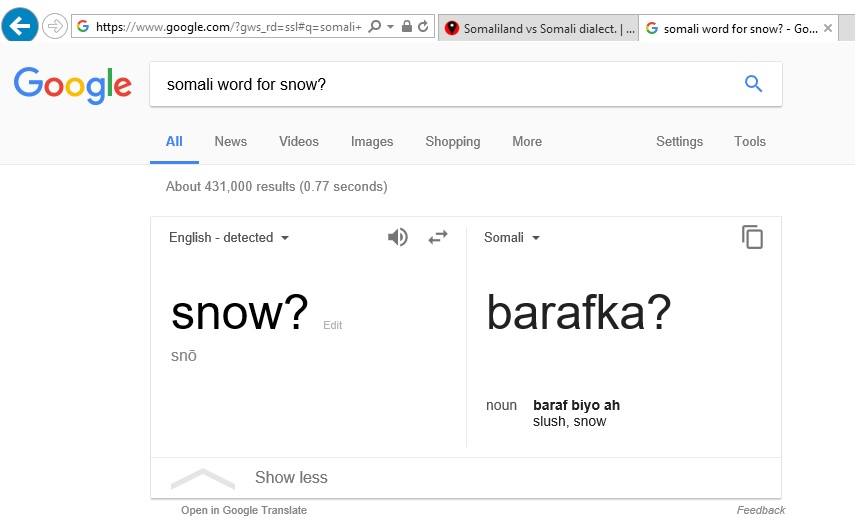Click the browser back arrow button
The image size is (855, 524).
tap(20, 25)
